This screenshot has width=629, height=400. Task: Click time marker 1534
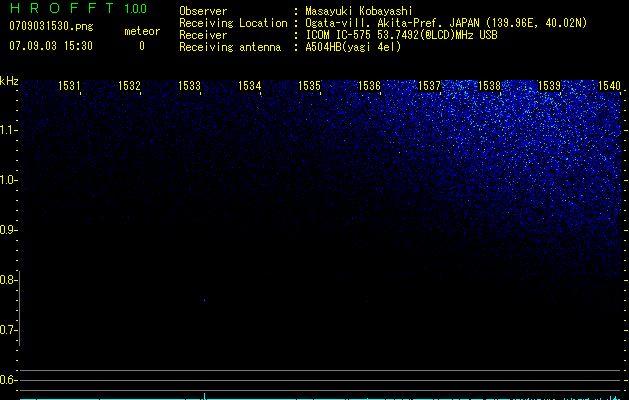pyautogui.click(x=249, y=85)
